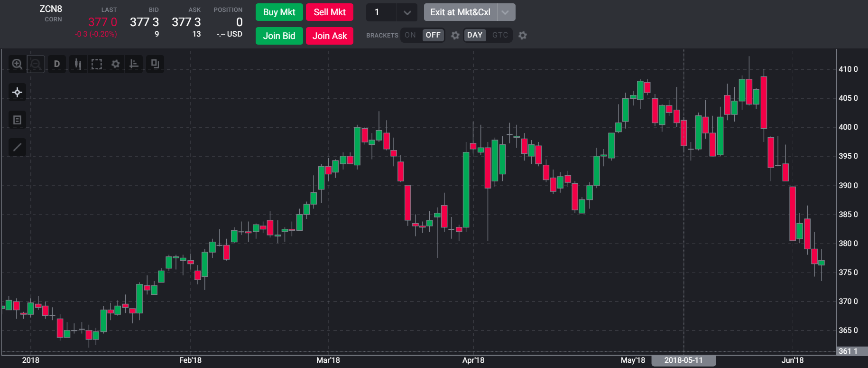This screenshot has height=368, width=868.
Task: Select the dashed rectangle area tool
Action: 97,64
